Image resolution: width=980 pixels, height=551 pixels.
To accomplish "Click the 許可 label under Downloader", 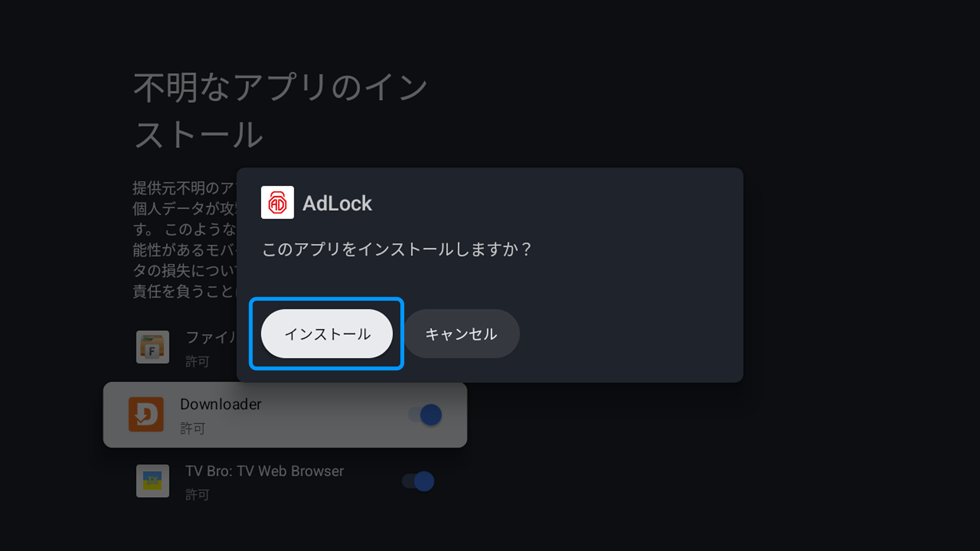I will click(193, 428).
